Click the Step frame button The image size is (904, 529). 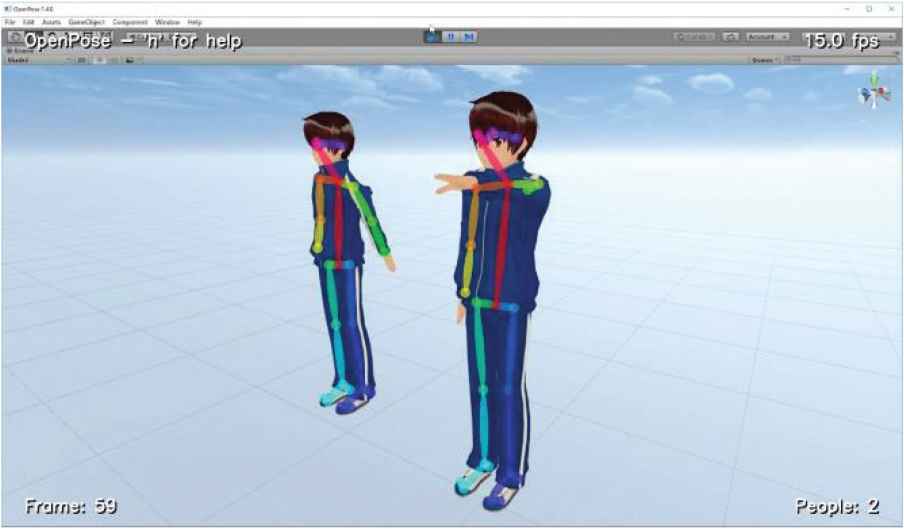click(x=468, y=37)
